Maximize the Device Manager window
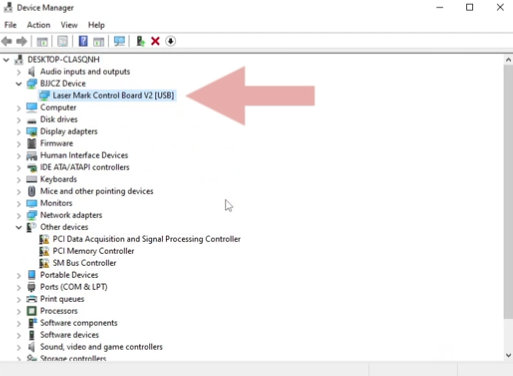Screen dimensions: 513x376 [x=469, y=7]
